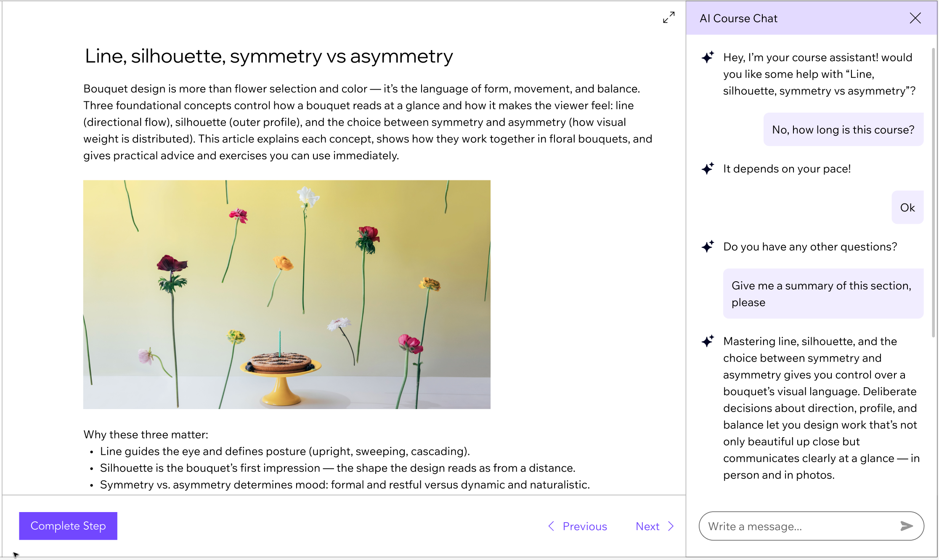Screen dimensions: 939x560
Task: Click the 'Give me a summary' message bubble
Action: (x=823, y=293)
